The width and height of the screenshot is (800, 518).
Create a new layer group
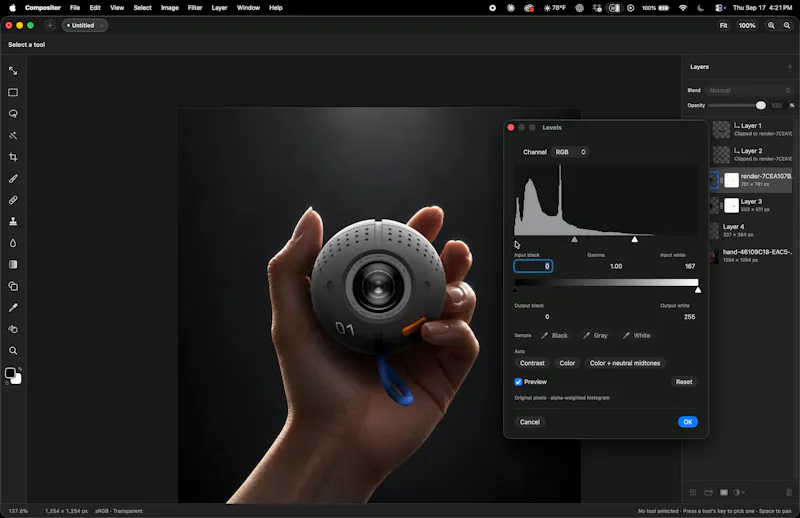[708, 492]
